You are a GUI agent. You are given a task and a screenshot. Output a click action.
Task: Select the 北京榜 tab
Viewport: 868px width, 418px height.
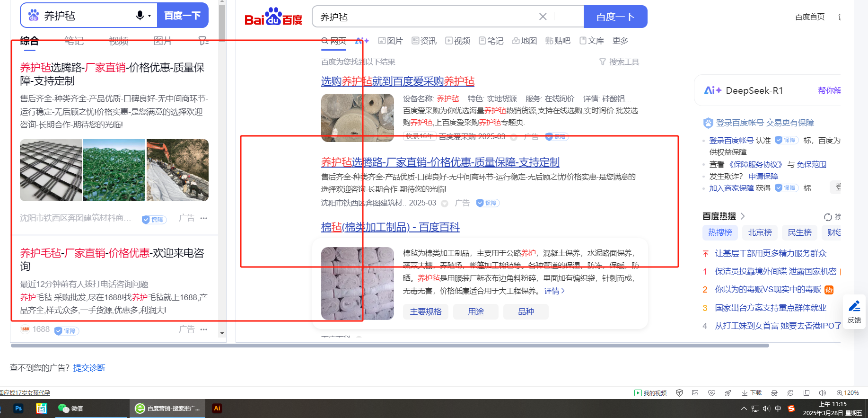[760, 232]
